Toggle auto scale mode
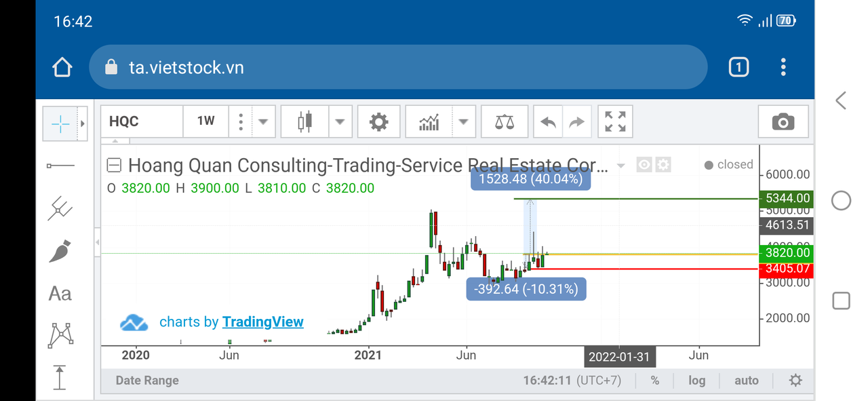 tap(746, 380)
